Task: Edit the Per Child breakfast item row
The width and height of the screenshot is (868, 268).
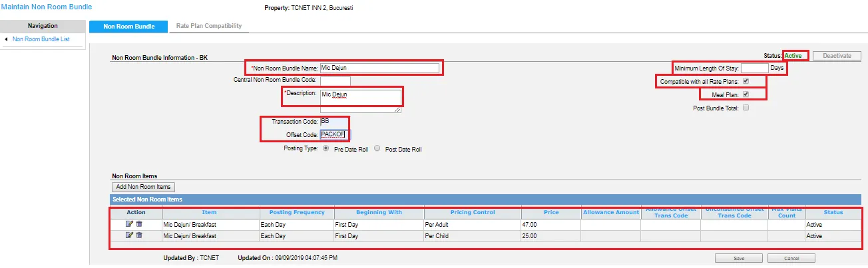Action: (x=130, y=235)
